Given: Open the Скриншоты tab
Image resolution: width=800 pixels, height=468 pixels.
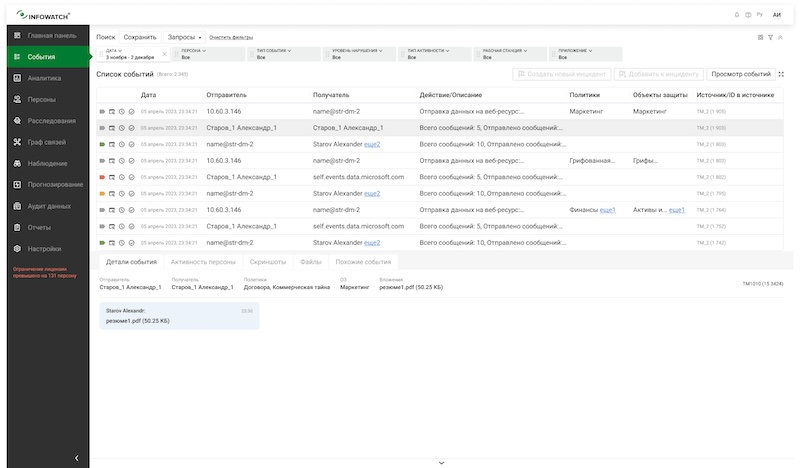Looking at the screenshot, I should (x=268, y=262).
